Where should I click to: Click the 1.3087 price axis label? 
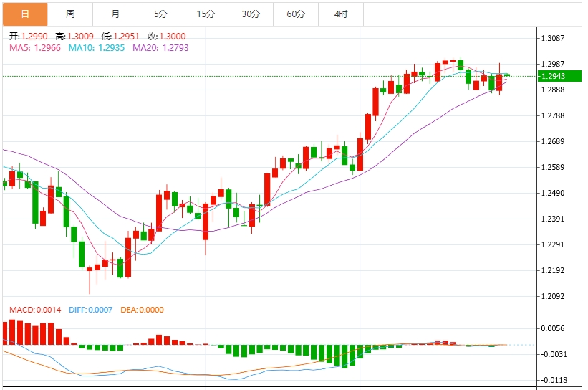[553, 39]
